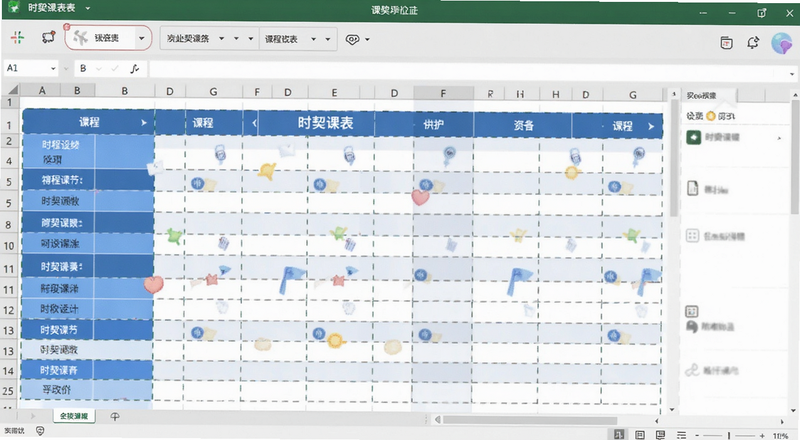This screenshot has height=440, width=800.
Task: Click horizontal scrollbar left arrow
Action: click(438, 420)
